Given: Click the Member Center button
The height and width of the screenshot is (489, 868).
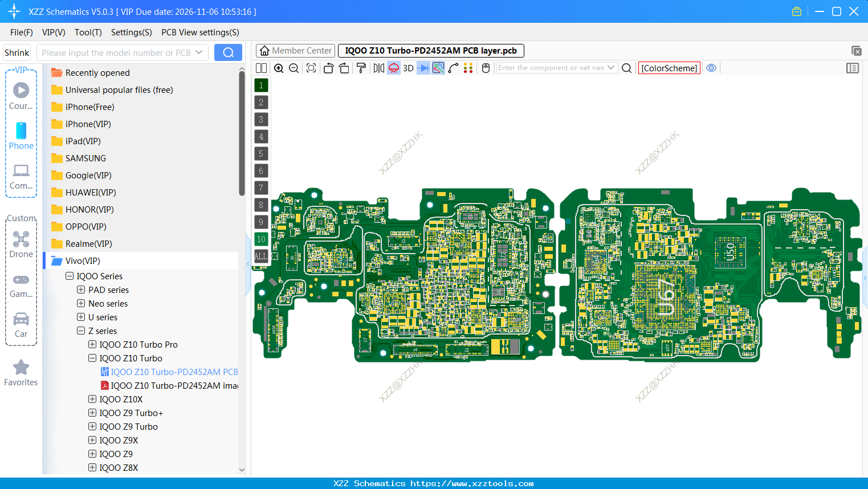Looking at the screenshot, I should [295, 50].
